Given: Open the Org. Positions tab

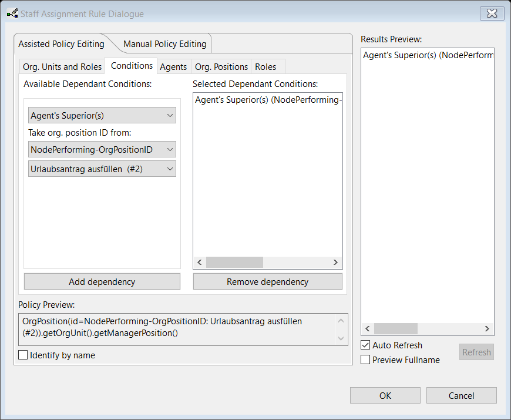Looking at the screenshot, I should [221, 67].
